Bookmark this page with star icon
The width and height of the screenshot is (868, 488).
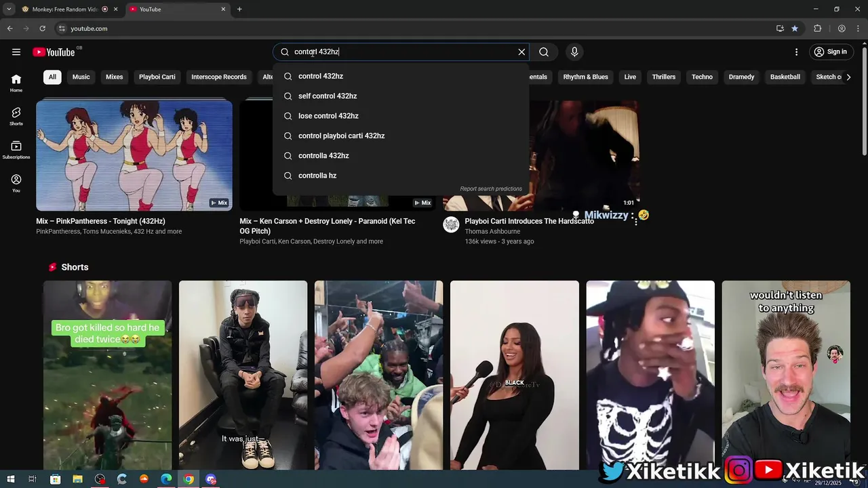click(x=795, y=28)
